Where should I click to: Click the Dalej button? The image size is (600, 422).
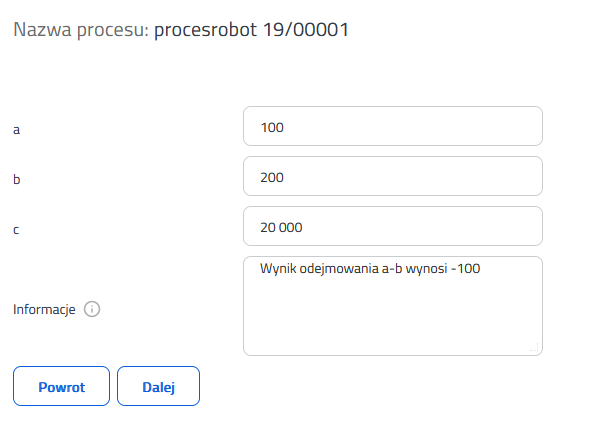point(158,386)
